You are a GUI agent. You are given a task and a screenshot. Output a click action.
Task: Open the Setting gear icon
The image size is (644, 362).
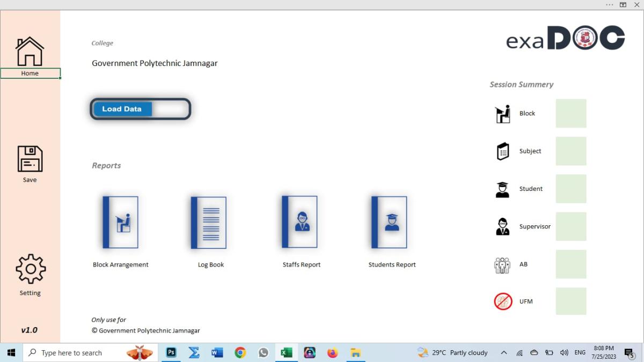(30, 269)
